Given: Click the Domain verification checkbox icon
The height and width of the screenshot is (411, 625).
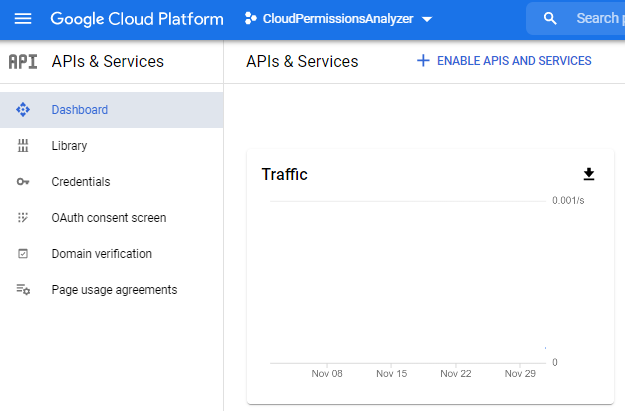Looking at the screenshot, I should [x=23, y=254].
